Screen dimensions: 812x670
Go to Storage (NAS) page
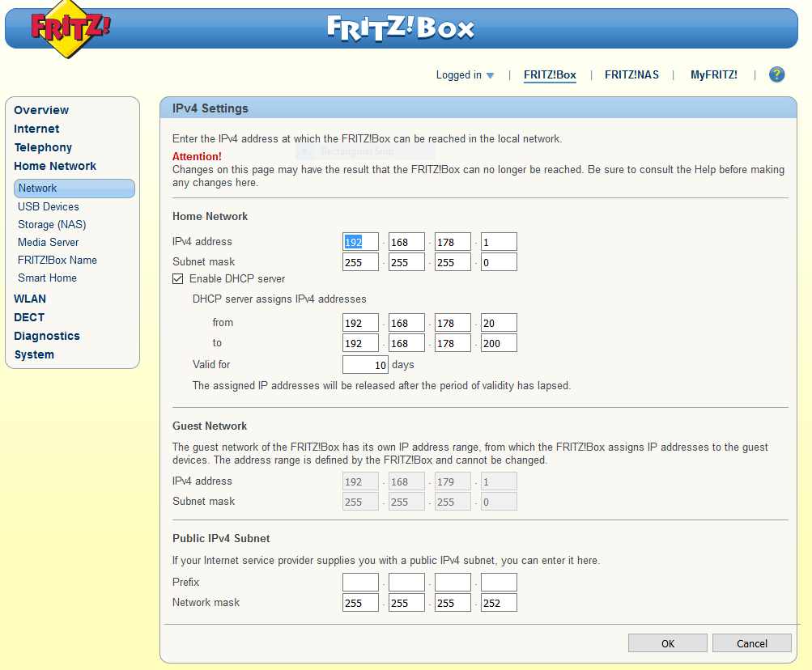[x=52, y=224]
